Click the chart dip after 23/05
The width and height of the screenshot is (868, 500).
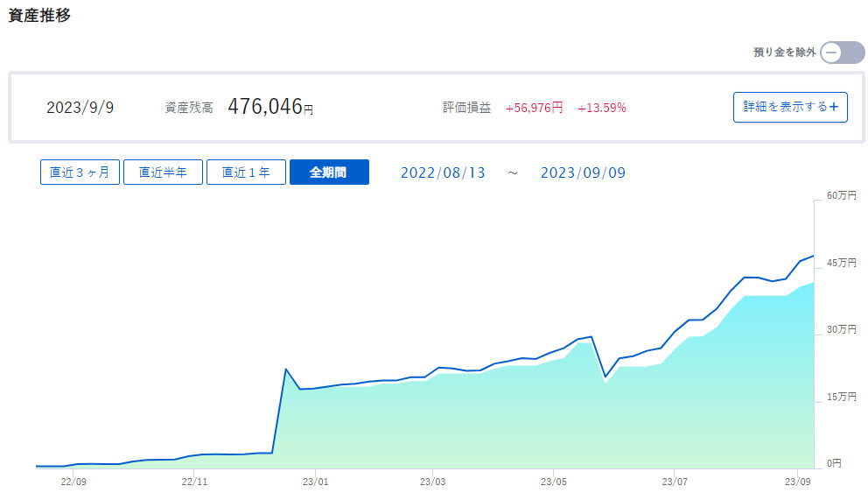(x=605, y=377)
